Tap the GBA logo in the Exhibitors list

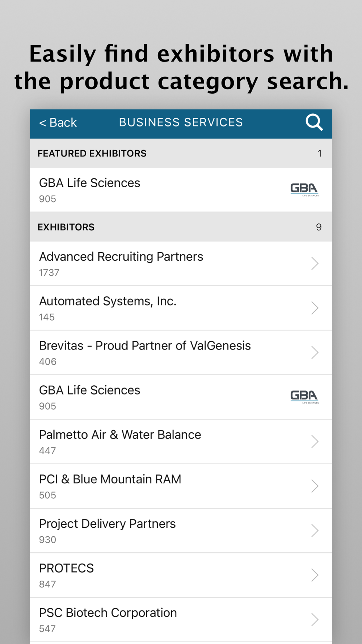pos(304,397)
